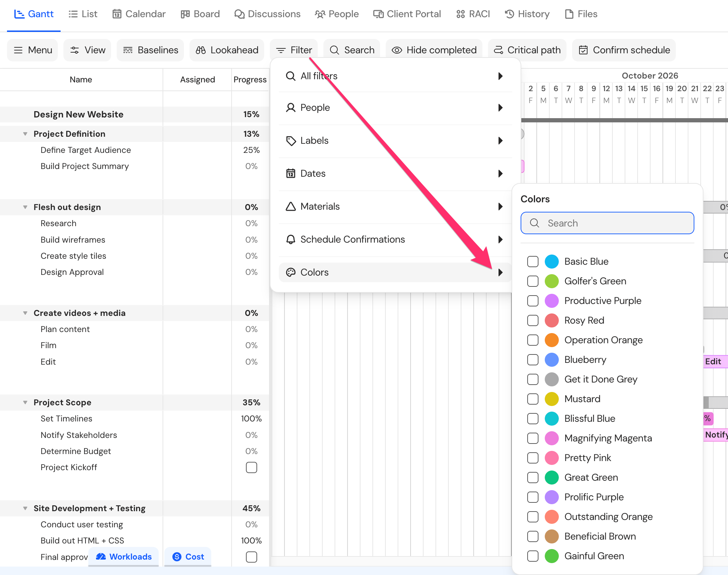Open the Workloads panel
The image size is (728, 575).
[124, 556]
